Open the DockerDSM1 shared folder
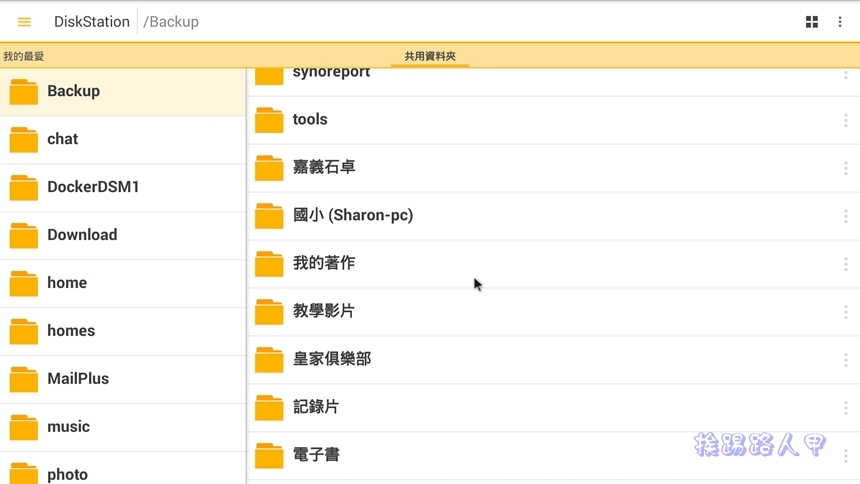Screen dimensions: 860x484 [123, 187]
